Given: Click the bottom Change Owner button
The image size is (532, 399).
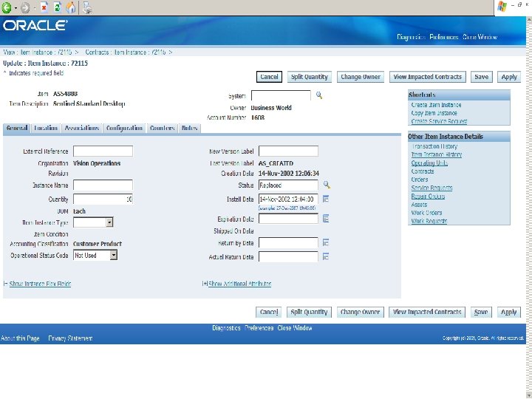Looking at the screenshot, I should [360, 312].
